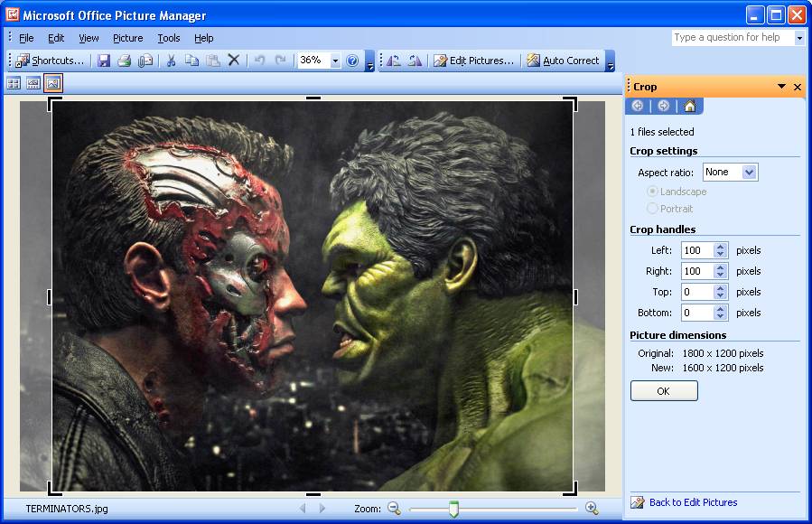Click the Save floppy disk icon
This screenshot has width=812, height=524.
point(104,61)
